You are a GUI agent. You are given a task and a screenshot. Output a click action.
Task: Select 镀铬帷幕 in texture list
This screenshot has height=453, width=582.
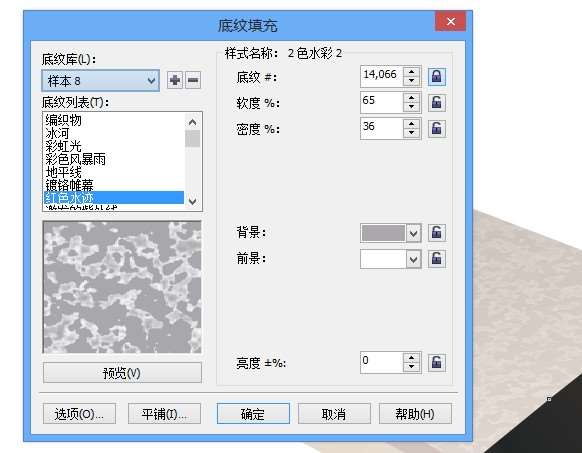(114, 185)
